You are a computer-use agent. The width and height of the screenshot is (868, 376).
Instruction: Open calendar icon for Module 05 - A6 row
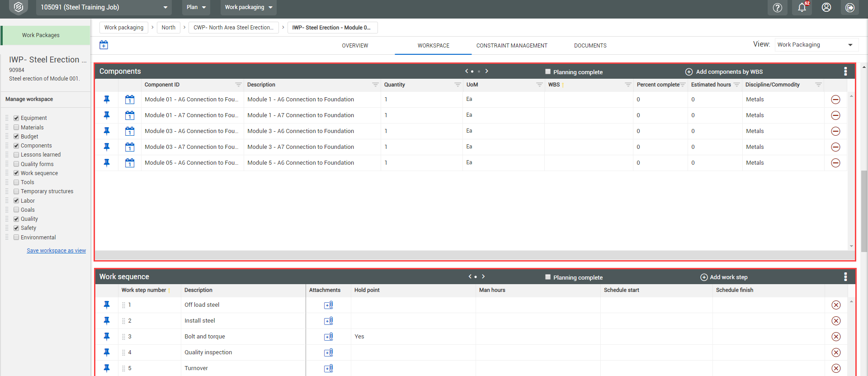coord(130,163)
